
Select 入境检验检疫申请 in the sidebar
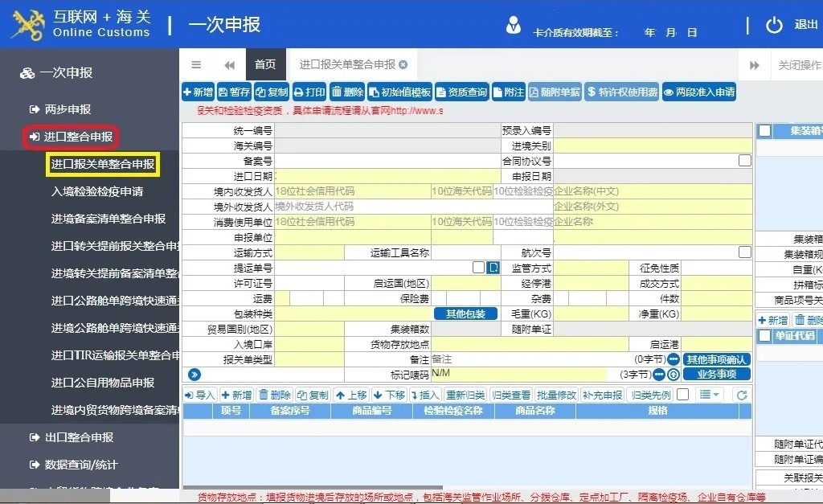click(x=97, y=191)
